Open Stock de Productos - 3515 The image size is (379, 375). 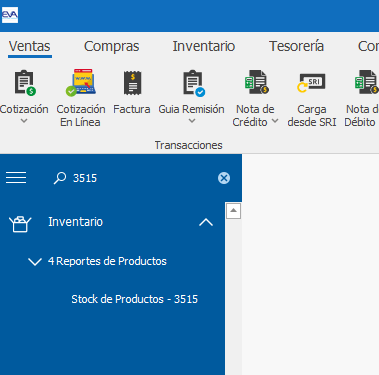coord(135,299)
